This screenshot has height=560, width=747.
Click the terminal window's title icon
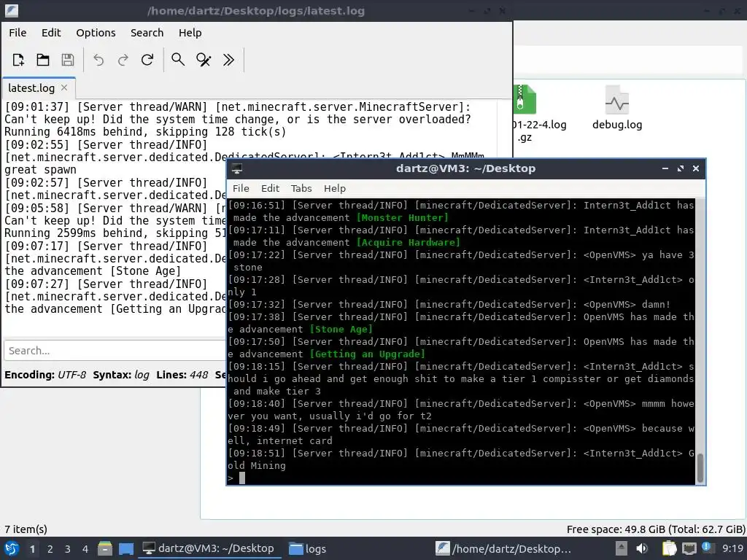pyautogui.click(x=237, y=168)
